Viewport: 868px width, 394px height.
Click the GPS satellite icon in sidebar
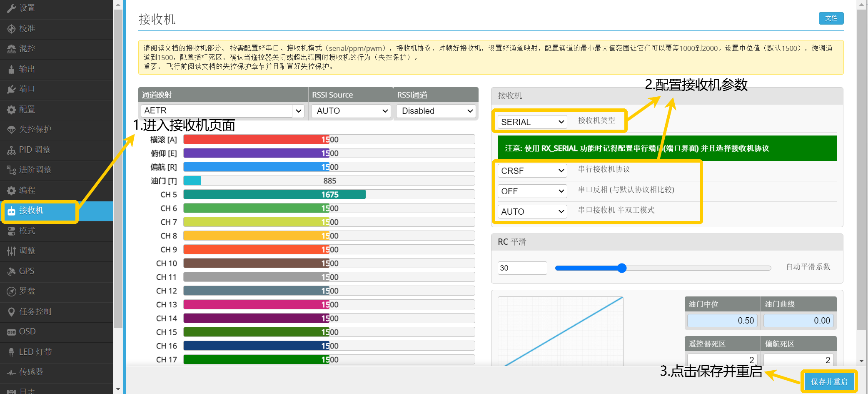pyautogui.click(x=11, y=271)
